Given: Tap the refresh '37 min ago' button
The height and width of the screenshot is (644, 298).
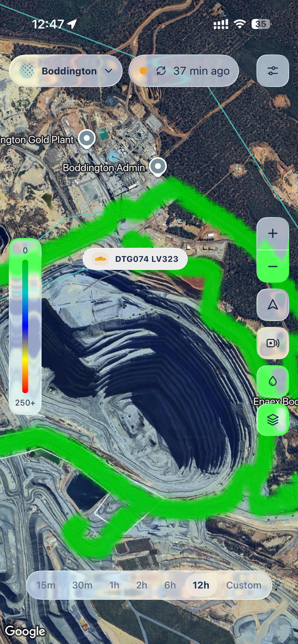Looking at the screenshot, I should [x=184, y=71].
